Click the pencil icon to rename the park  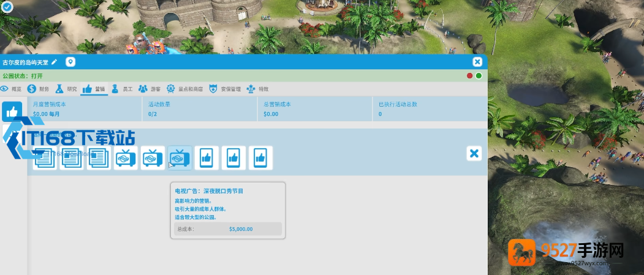54,62
